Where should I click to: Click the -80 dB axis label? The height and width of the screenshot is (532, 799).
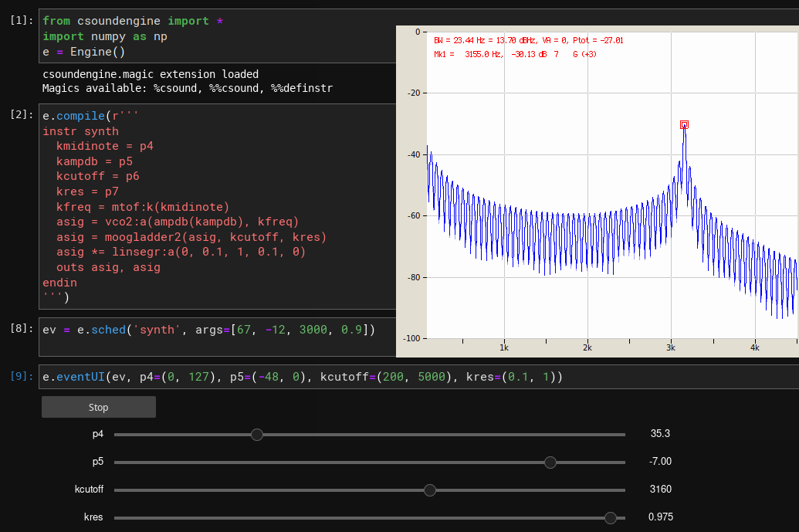click(414, 278)
